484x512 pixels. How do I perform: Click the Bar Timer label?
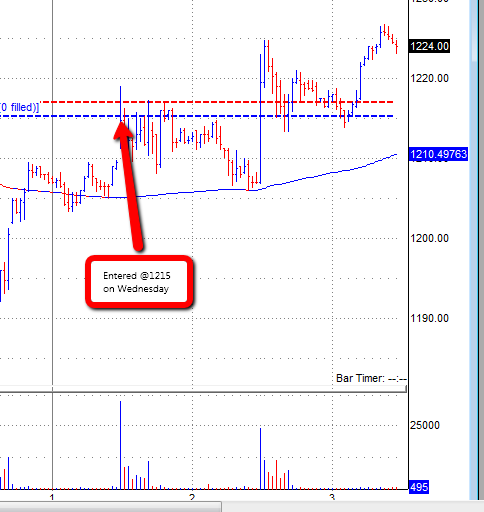(371, 379)
